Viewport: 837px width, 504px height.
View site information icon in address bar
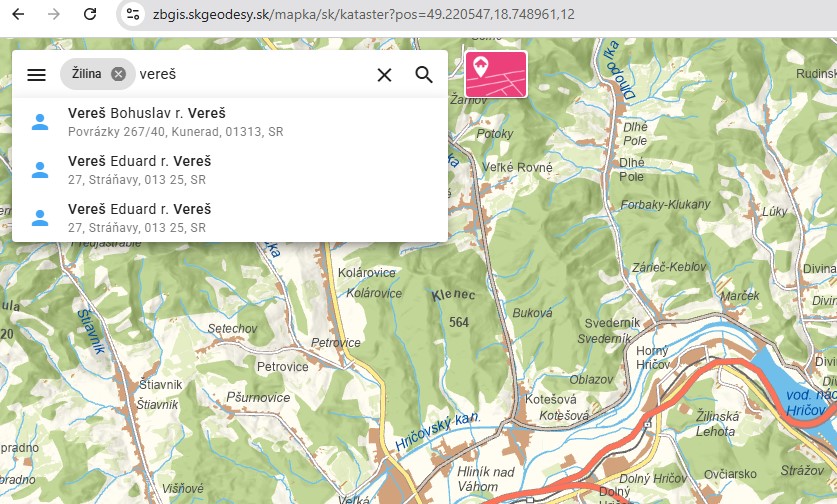[134, 15]
